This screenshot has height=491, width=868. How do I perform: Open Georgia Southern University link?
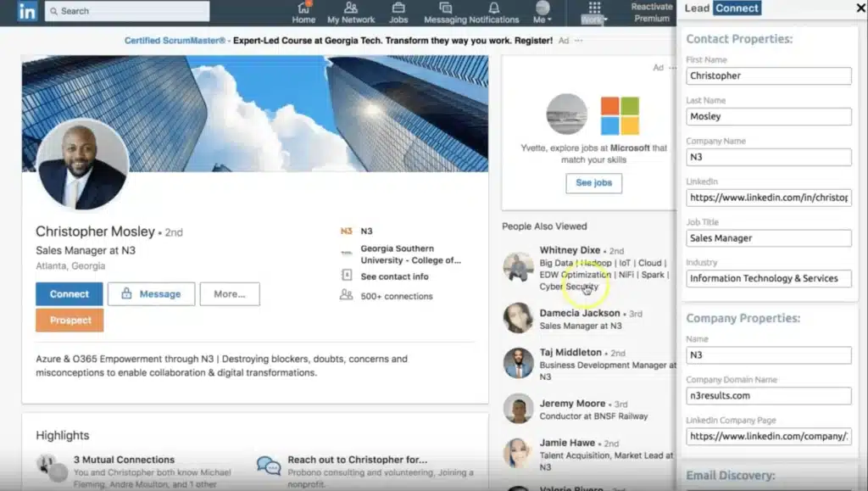(410, 254)
